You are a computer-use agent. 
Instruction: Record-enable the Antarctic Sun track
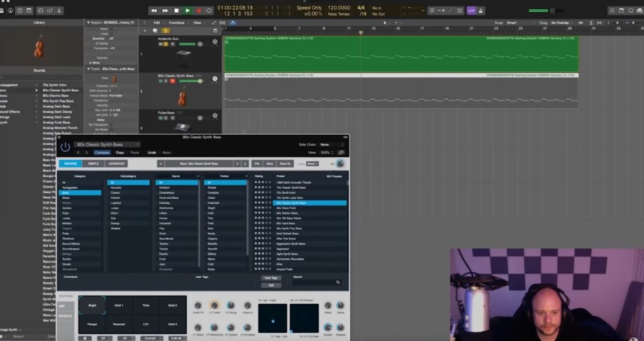[x=172, y=44]
